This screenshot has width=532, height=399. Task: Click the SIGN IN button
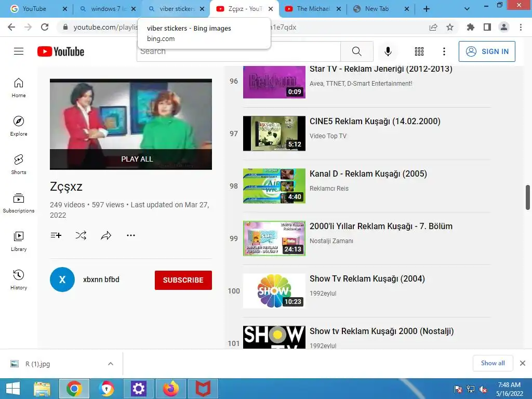[487, 51]
